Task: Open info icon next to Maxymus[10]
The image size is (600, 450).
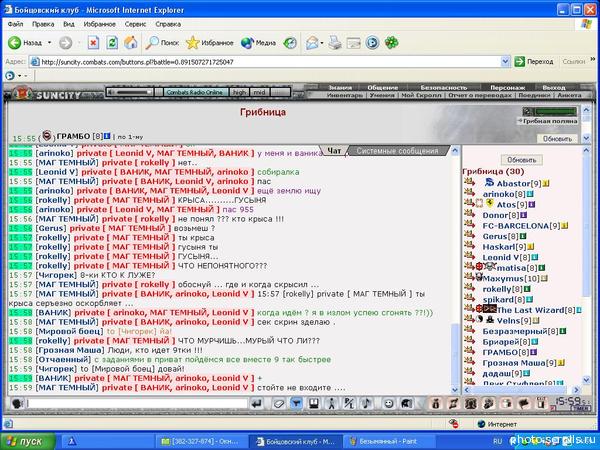Action: coord(544,279)
